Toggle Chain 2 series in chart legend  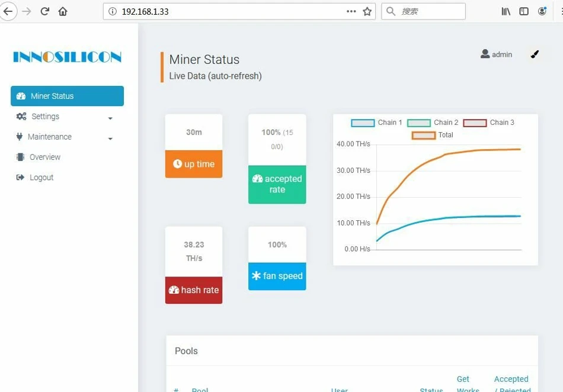(418, 123)
